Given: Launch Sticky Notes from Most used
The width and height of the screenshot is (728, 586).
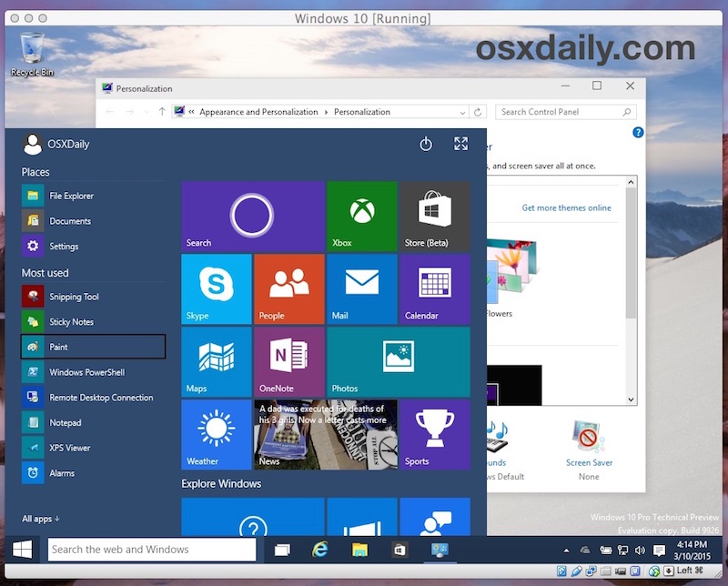Looking at the screenshot, I should tap(93, 322).
